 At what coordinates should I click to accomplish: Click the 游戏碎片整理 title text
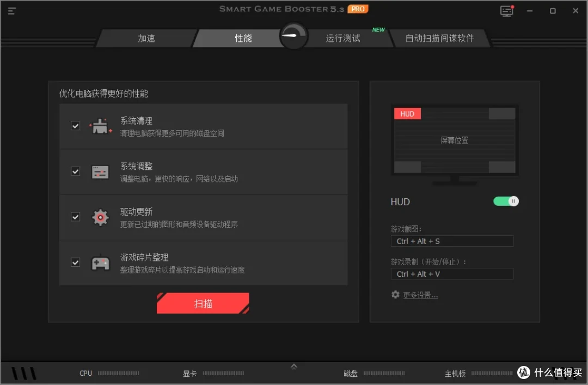pos(144,258)
